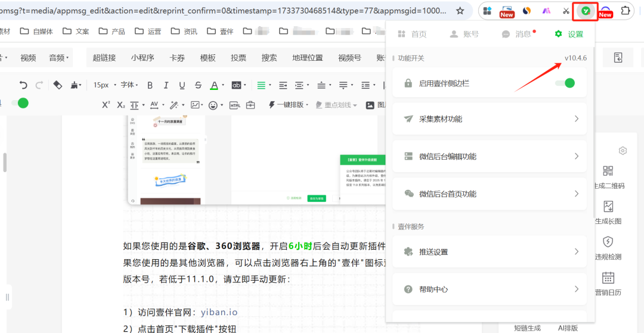Click the redo arrow icon
This screenshot has width=644, height=333.
click(x=39, y=85)
